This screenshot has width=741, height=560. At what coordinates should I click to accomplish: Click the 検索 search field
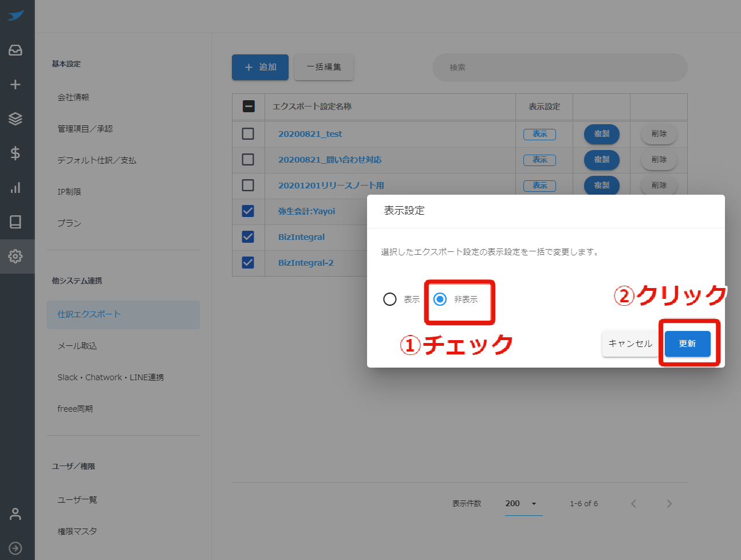tap(559, 68)
